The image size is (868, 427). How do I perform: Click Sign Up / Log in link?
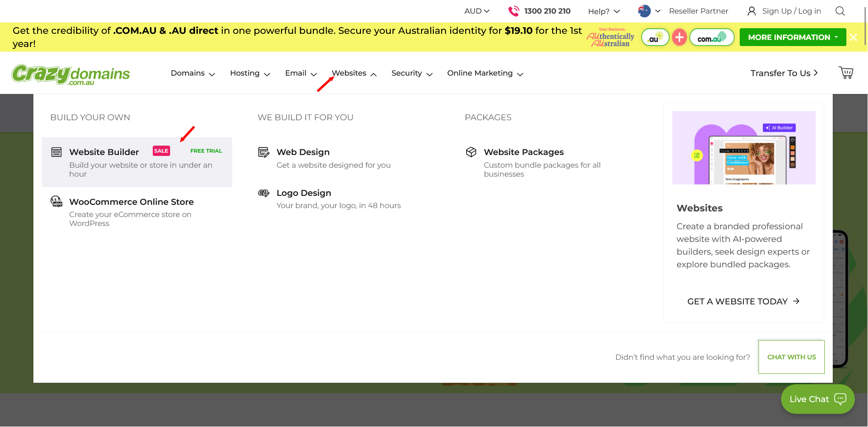click(x=791, y=11)
